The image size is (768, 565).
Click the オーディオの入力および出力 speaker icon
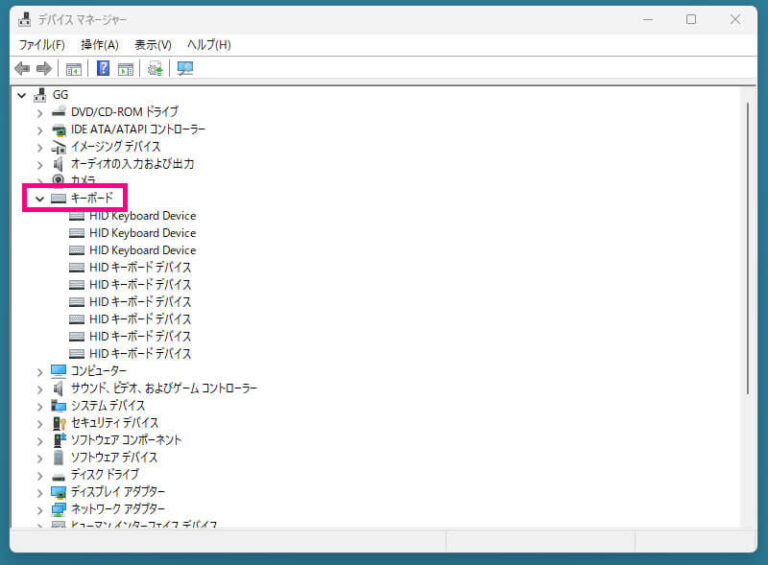[58, 164]
